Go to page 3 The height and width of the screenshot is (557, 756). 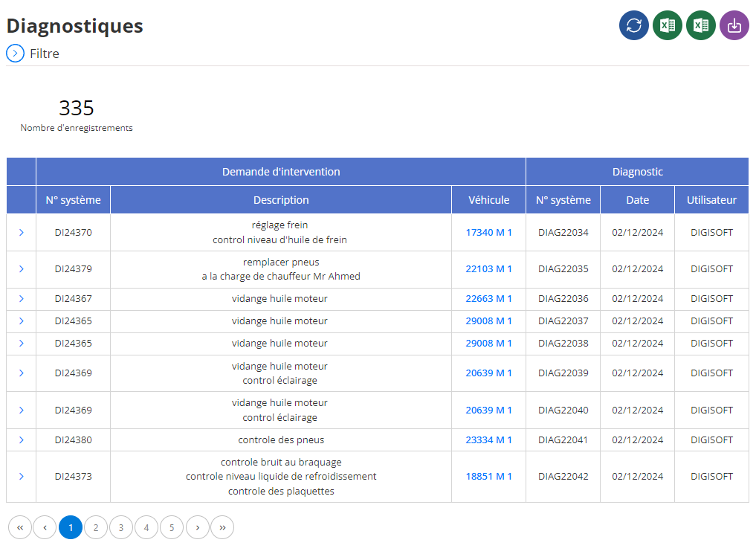[x=121, y=527]
